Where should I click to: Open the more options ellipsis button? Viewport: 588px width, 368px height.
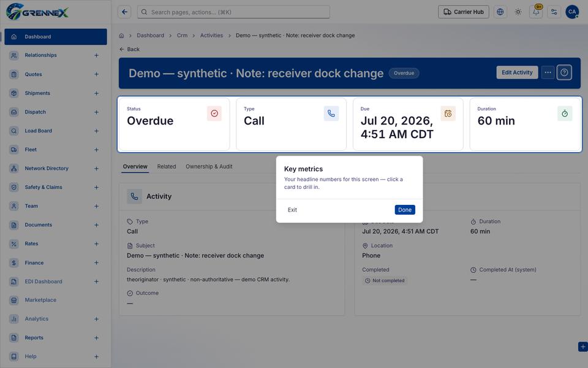(x=548, y=72)
